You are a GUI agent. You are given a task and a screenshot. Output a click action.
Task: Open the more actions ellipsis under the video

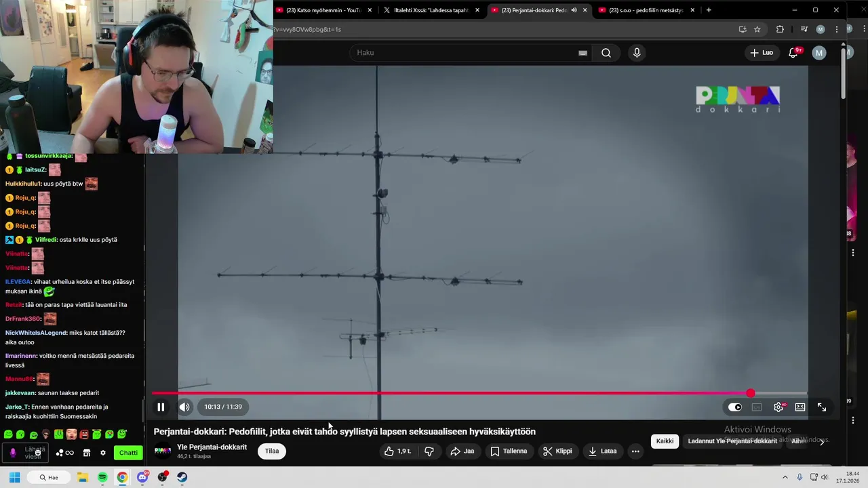[635, 451]
